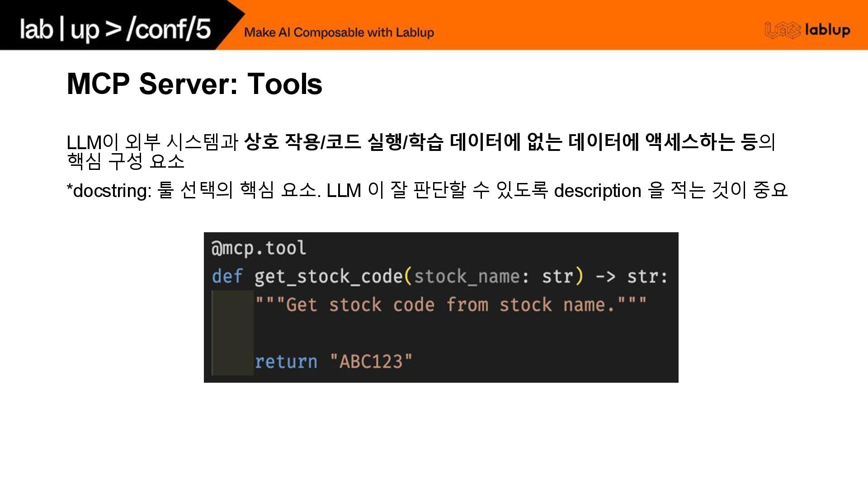Click the get_stock_code function name
Image resolution: width=868 pixels, height=488 pixels.
pyautogui.click(x=328, y=276)
